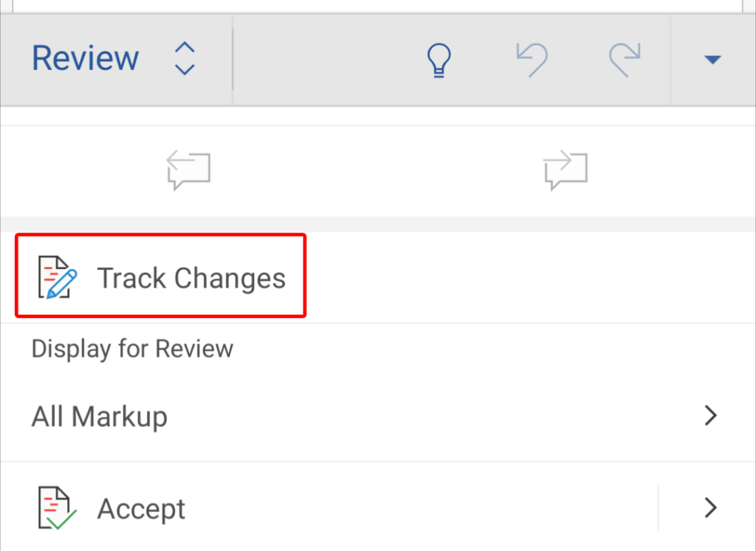Screen dimensions: 756x551
Task: Undo the last action
Action: (532, 60)
